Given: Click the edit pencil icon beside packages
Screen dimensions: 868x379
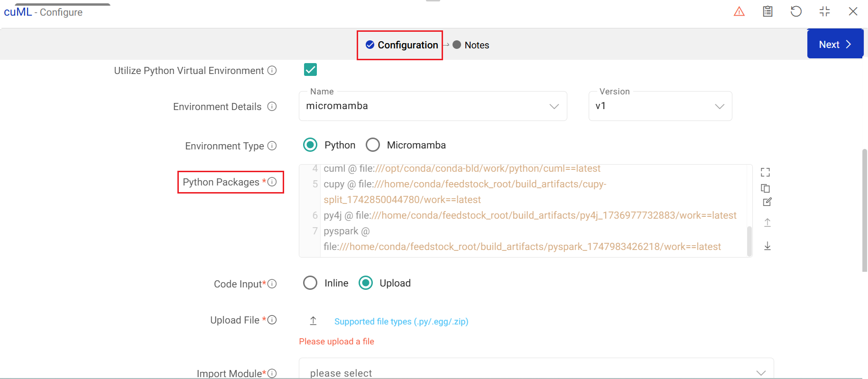Looking at the screenshot, I should pyautogui.click(x=767, y=202).
